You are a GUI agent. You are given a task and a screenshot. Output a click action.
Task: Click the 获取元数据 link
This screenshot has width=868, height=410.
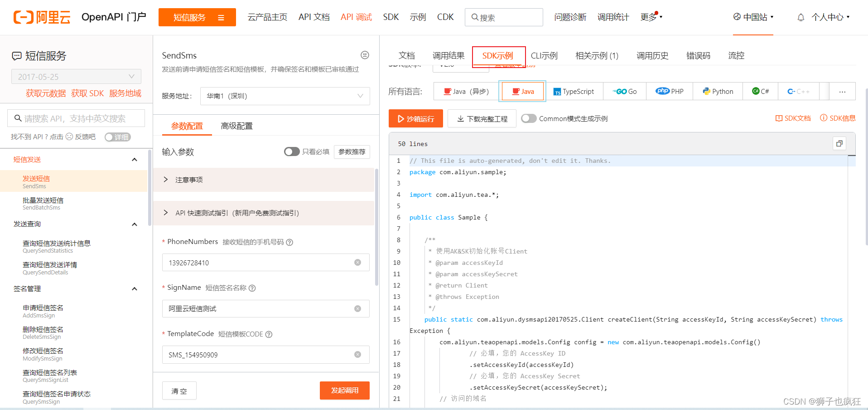pos(46,93)
